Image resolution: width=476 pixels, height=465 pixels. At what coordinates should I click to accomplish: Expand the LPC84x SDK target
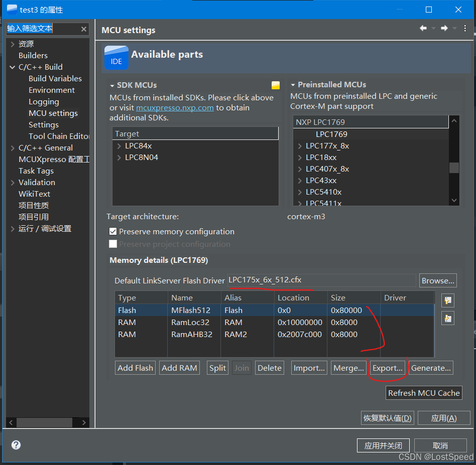click(119, 146)
